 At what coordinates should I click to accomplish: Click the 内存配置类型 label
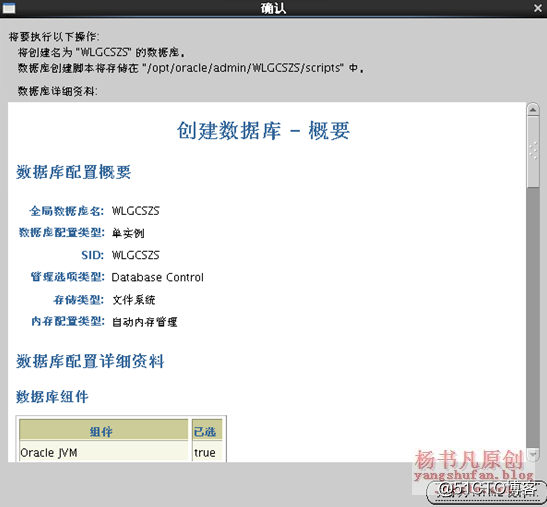point(68,321)
